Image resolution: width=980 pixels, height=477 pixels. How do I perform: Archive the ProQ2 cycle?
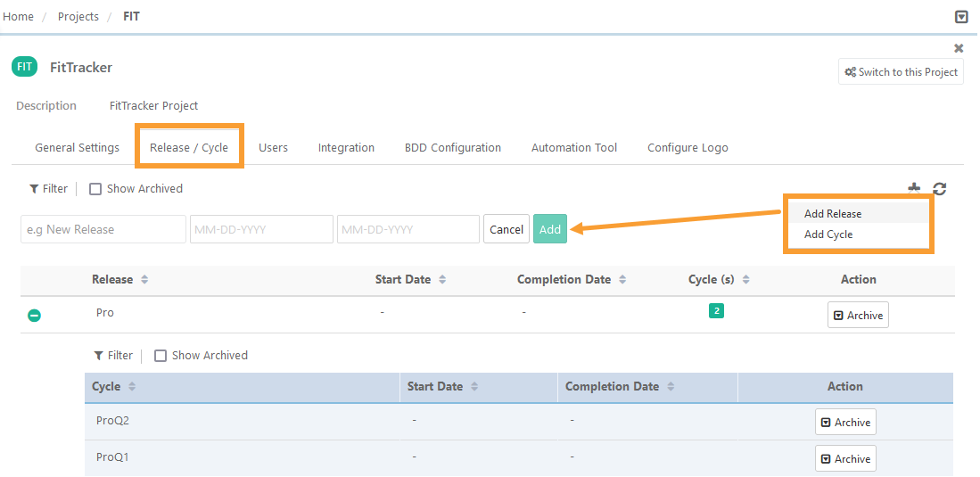click(x=845, y=423)
